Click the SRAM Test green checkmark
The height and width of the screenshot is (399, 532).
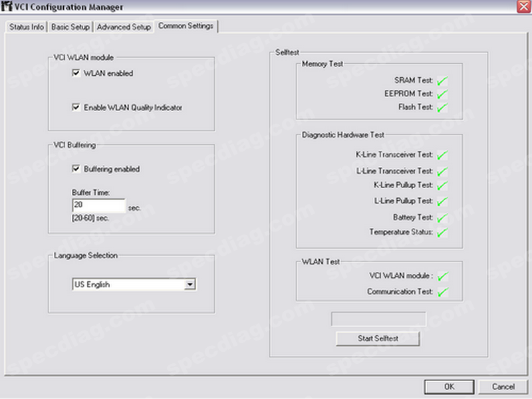click(442, 81)
